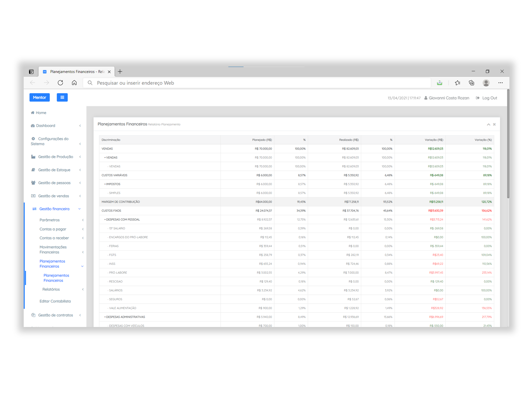This screenshot has height=397, width=532.
Task: Click Gestão de vendas money icon
Action: pyautogui.click(x=33, y=196)
